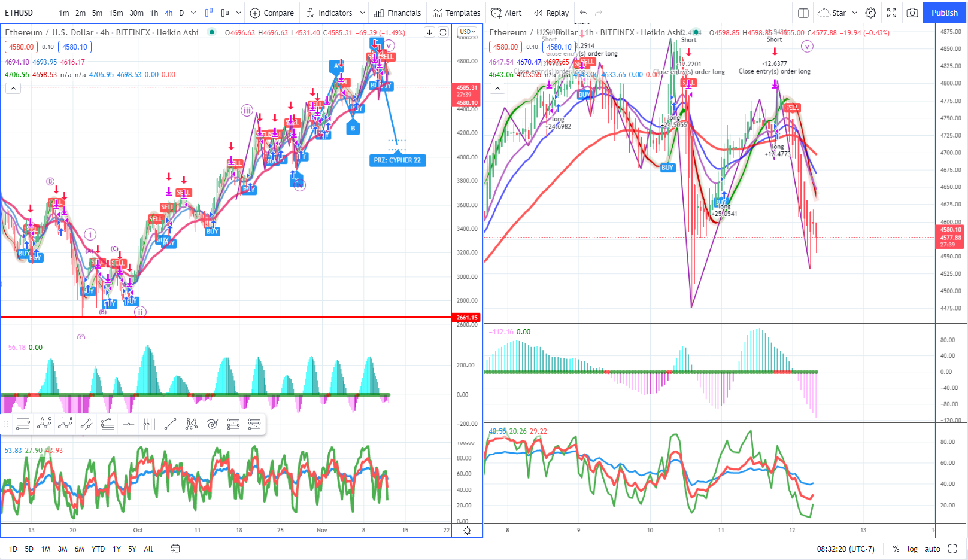Select the Horizontal Line drawing tool

point(128,424)
